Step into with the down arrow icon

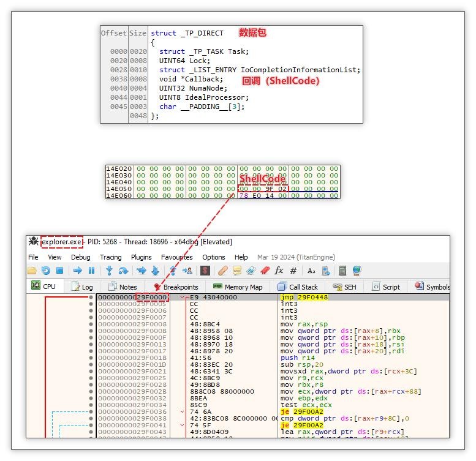[x=109, y=271]
